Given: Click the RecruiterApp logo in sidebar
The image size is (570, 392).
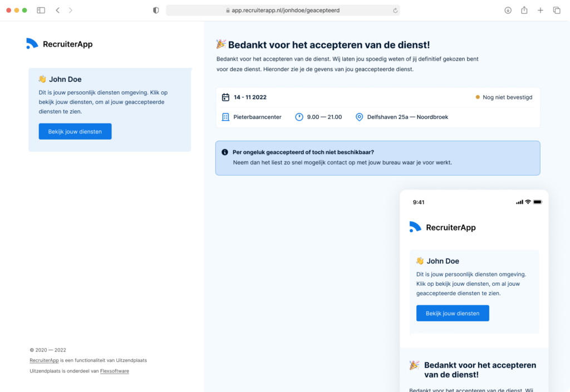Looking at the screenshot, I should (59, 44).
